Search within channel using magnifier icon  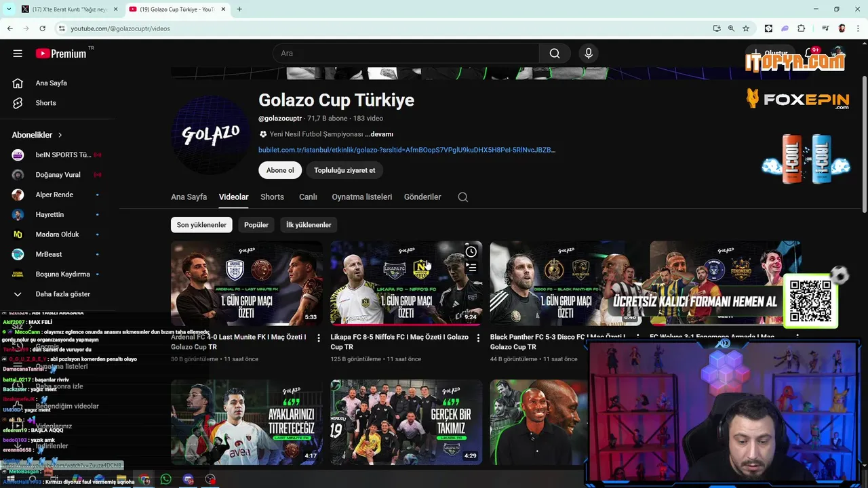463,197
